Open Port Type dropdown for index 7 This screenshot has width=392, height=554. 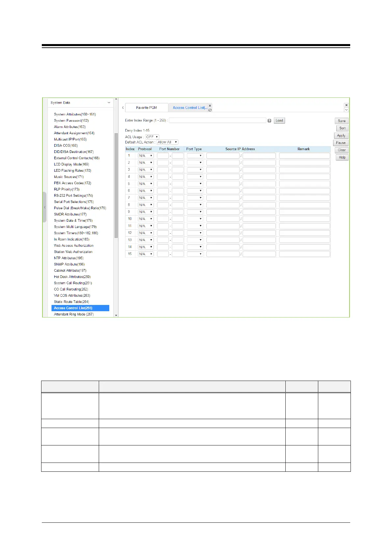[195, 198]
